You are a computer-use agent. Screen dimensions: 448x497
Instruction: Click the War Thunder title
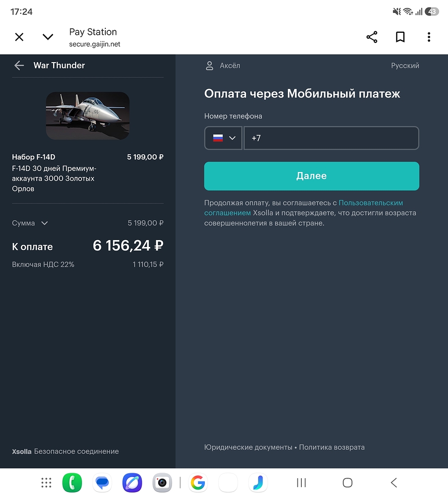pyautogui.click(x=59, y=65)
